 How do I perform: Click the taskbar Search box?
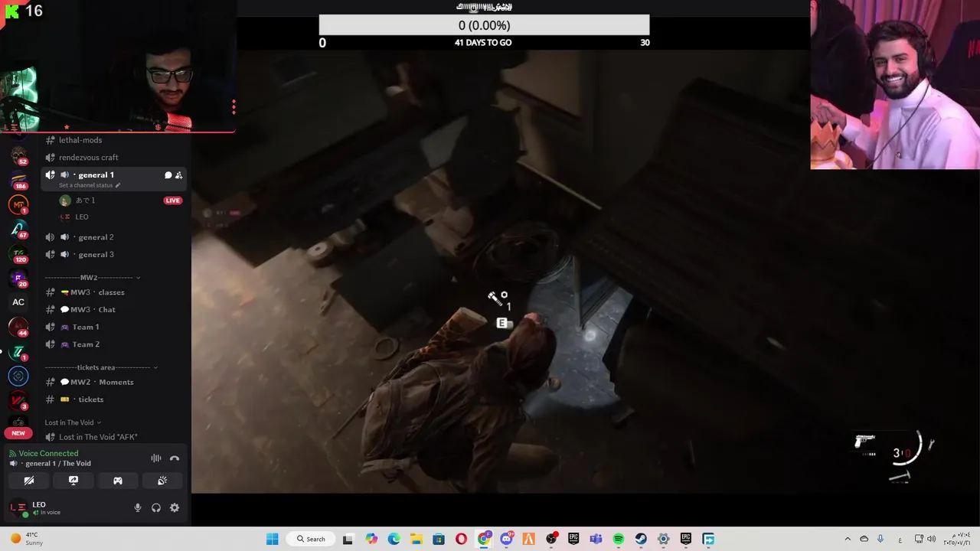(x=311, y=539)
